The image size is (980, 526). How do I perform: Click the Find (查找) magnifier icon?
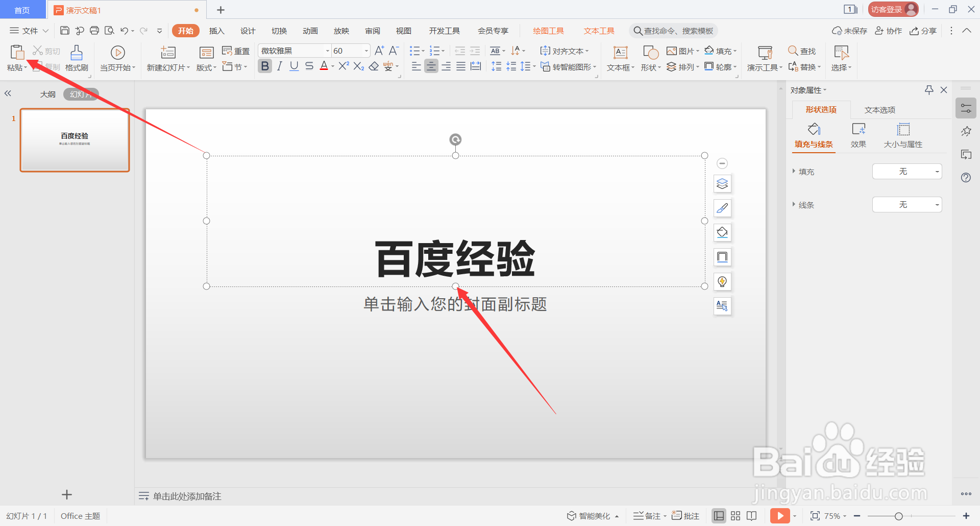pyautogui.click(x=793, y=51)
